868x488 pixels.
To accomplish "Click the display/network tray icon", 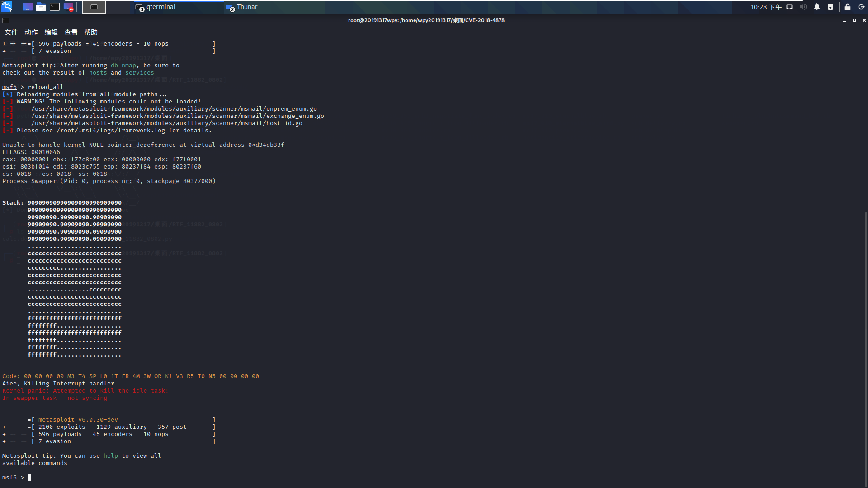I will pos(789,7).
